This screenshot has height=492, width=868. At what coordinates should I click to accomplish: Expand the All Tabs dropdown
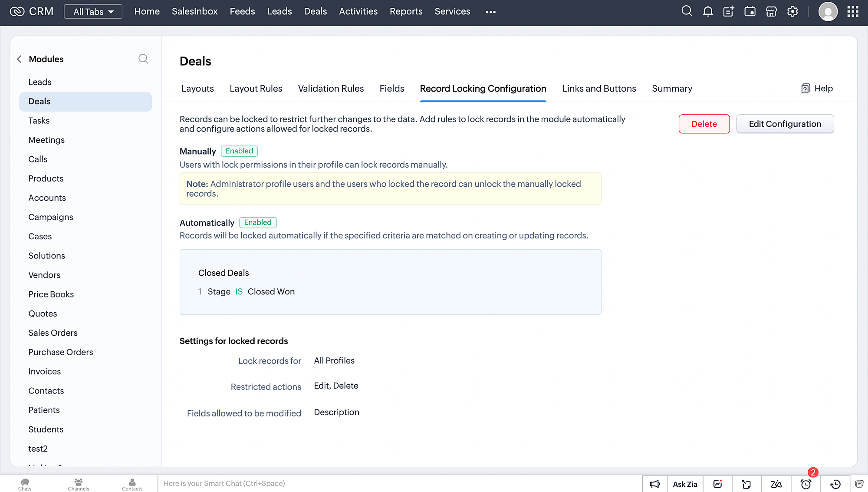pyautogui.click(x=93, y=12)
